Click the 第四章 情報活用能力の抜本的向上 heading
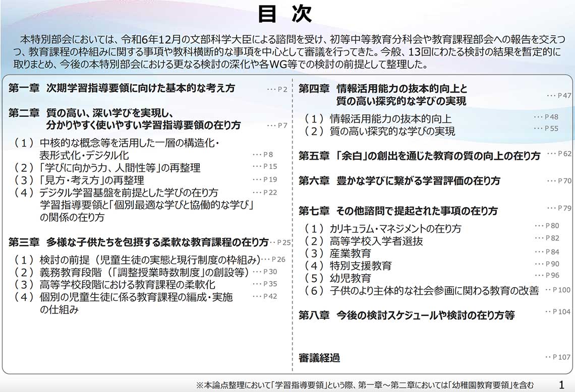This screenshot has width=575, height=392. (x=383, y=95)
